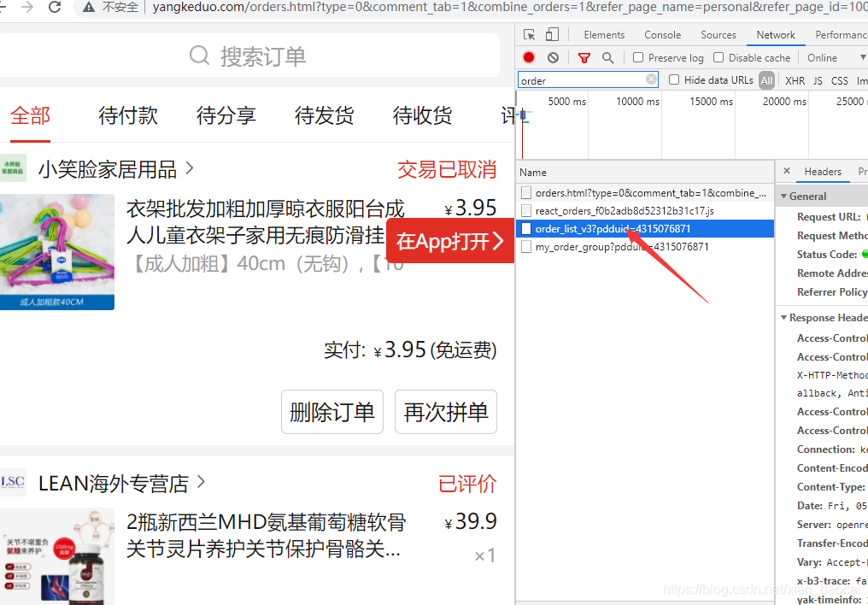Screen dimensions: 868x605
Task: Reload the page with the refresh icon
Action: [55, 7]
